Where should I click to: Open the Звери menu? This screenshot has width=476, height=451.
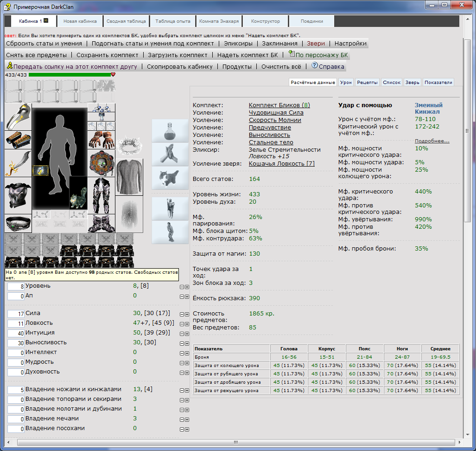tap(316, 44)
